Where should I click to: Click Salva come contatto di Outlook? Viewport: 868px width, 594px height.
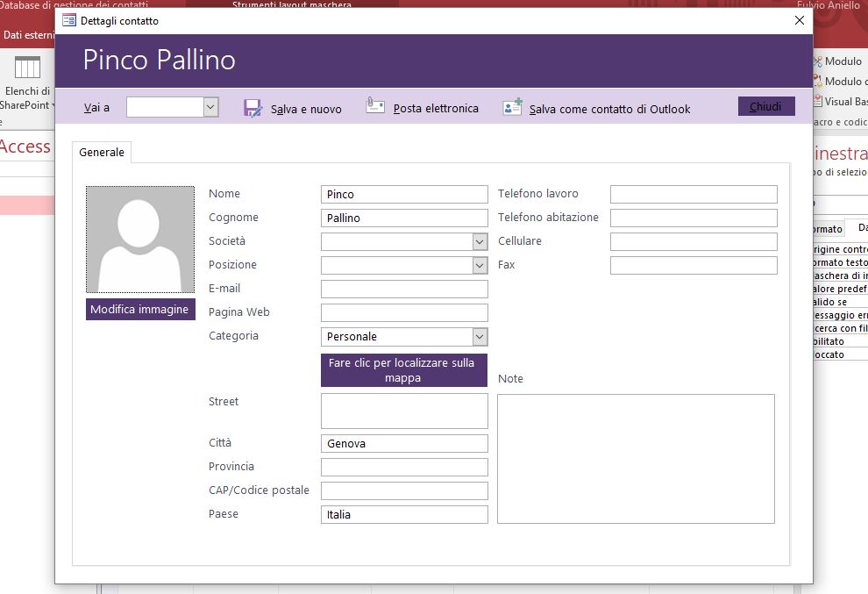coord(596,108)
